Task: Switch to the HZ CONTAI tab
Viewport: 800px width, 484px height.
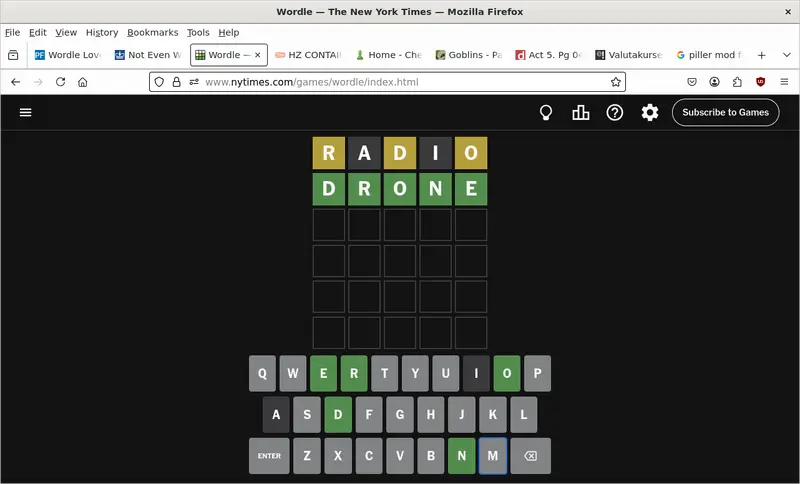Action: pyautogui.click(x=308, y=55)
